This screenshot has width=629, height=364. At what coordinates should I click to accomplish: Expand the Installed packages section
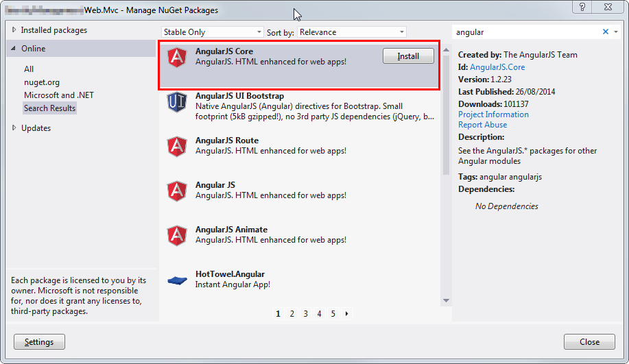(14, 29)
